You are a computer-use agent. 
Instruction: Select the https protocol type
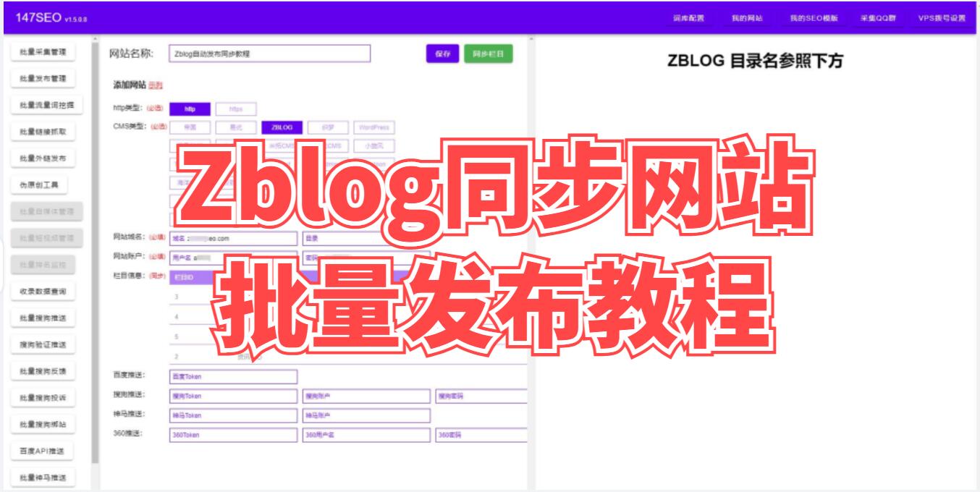tap(236, 109)
